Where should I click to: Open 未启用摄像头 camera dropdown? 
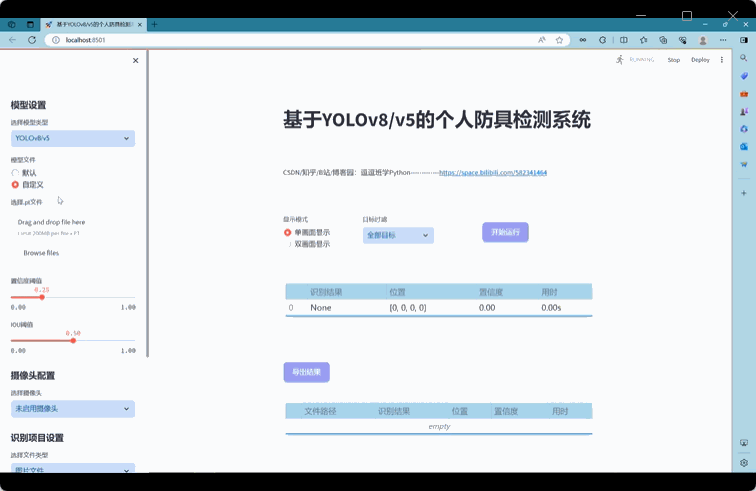pyautogui.click(x=73, y=409)
